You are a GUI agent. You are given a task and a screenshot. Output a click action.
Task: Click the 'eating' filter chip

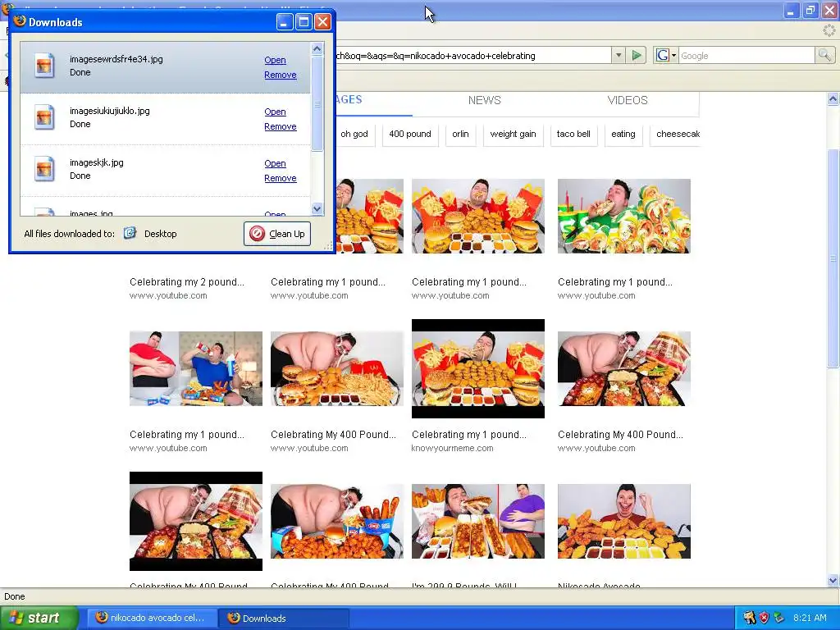(x=623, y=134)
